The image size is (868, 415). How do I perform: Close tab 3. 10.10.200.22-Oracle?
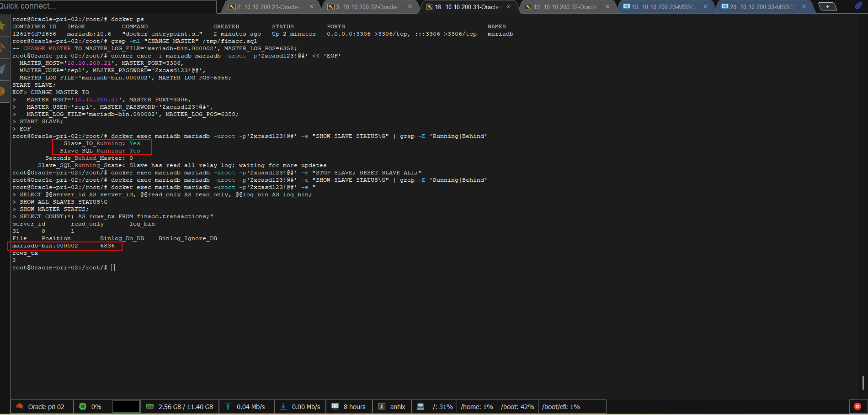click(x=410, y=7)
